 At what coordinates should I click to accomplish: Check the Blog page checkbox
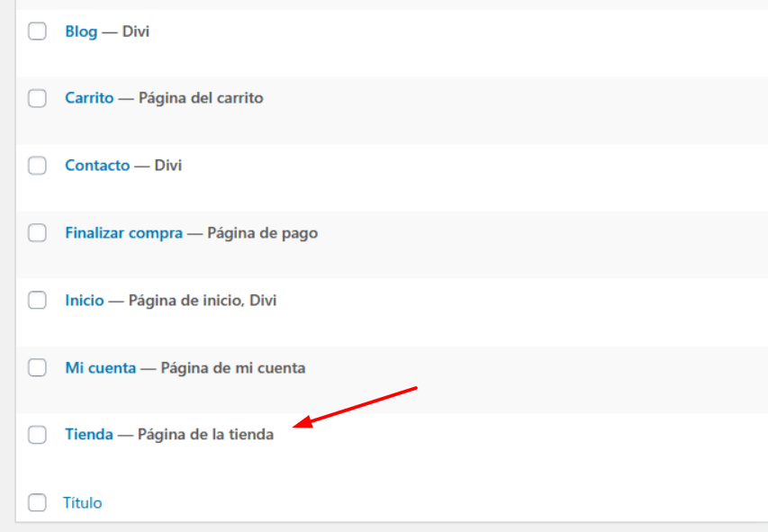[x=37, y=32]
